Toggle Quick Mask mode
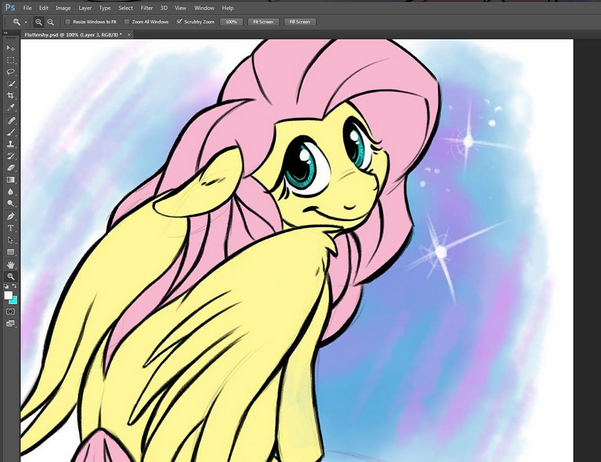Image resolution: width=601 pixels, height=462 pixels. pos(10,311)
